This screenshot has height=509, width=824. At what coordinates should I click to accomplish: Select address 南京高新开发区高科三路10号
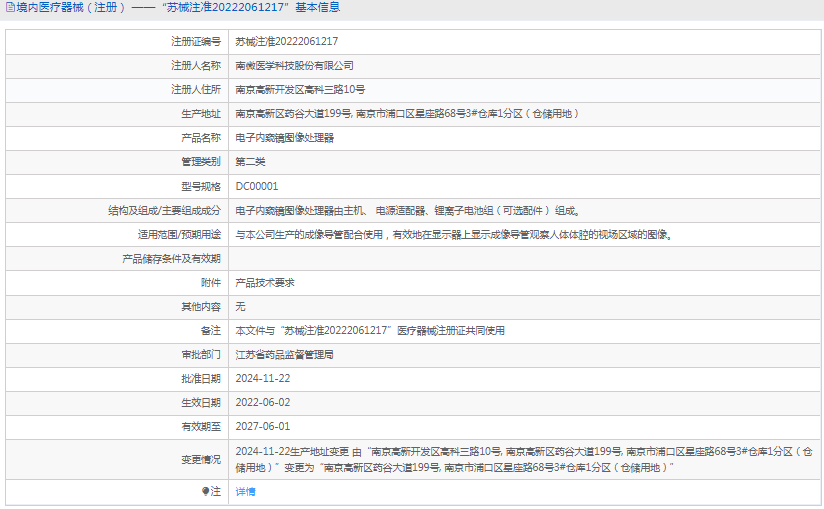coord(300,90)
